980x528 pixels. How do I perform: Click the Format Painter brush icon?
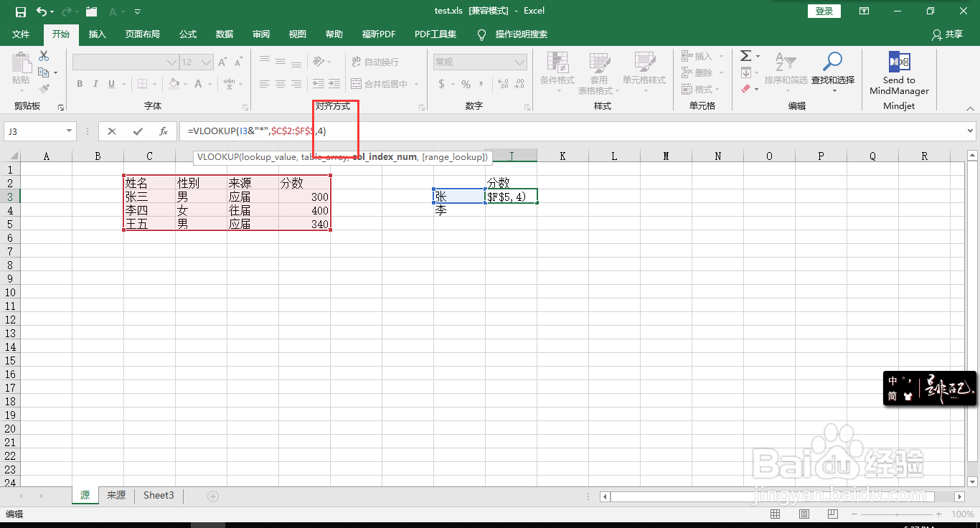pos(44,89)
